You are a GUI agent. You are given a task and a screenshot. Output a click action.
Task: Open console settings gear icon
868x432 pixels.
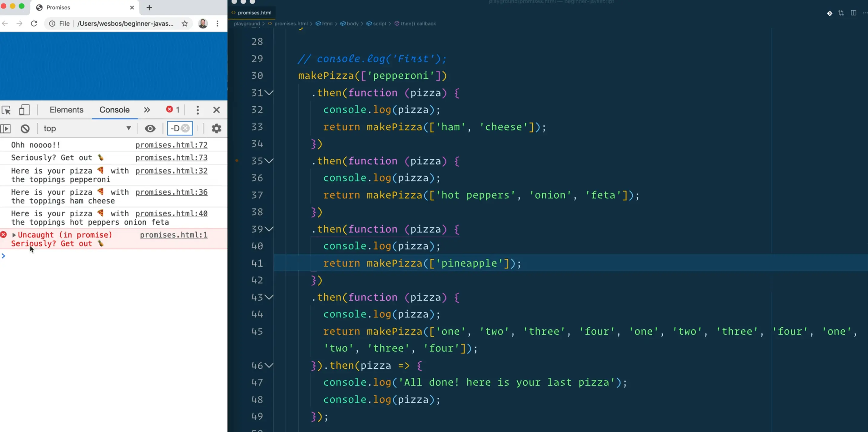(x=216, y=128)
